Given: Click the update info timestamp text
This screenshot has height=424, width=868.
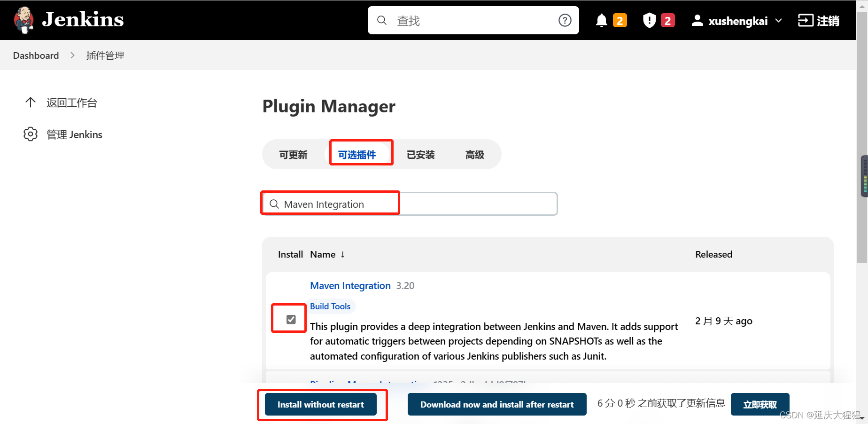Looking at the screenshot, I should tap(661, 403).
